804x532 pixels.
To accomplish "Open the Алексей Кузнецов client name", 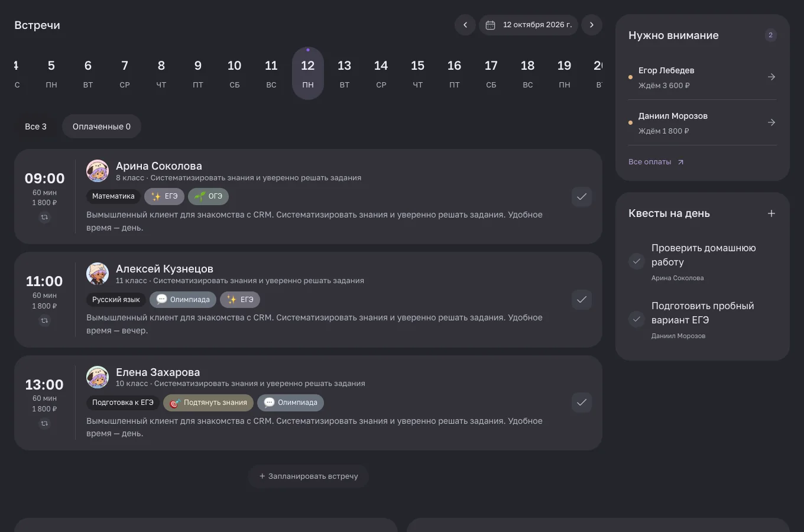I will tap(164, 269).
